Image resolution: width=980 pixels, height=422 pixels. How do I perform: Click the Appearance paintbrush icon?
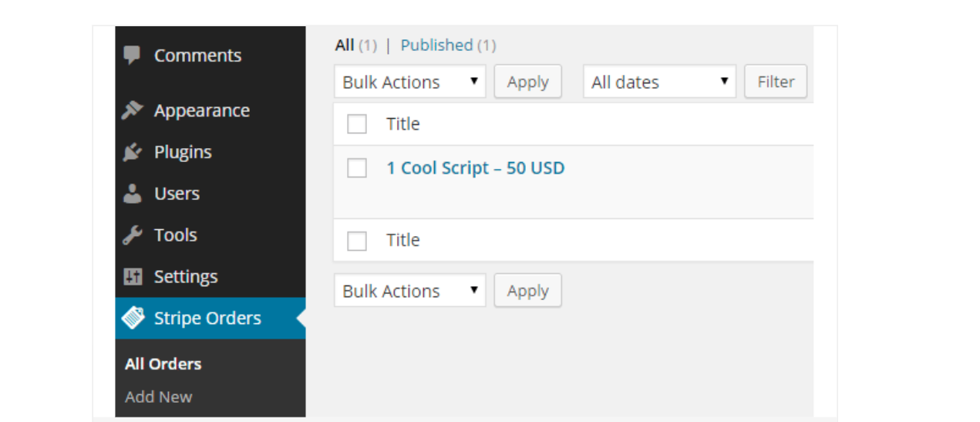tap(133, 110)
